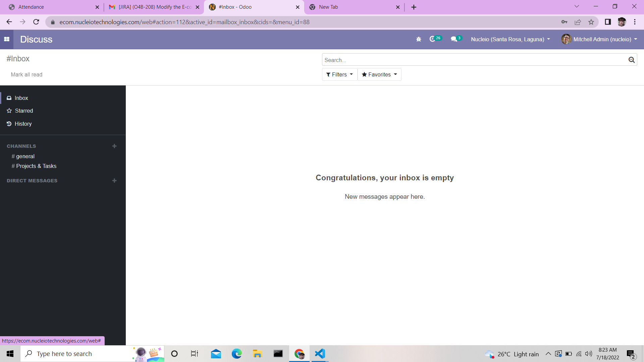The image size is (644, 362).
Task: Click Mitchell Admin avatar in navbar
Action: pyautogui.click(x=566, y=39)
